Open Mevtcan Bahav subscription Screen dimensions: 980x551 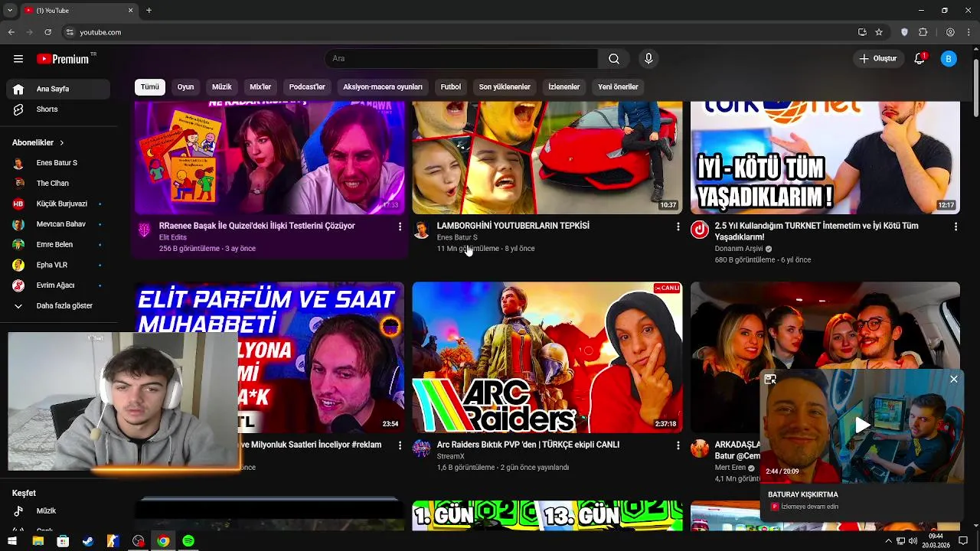coord(58,224)
